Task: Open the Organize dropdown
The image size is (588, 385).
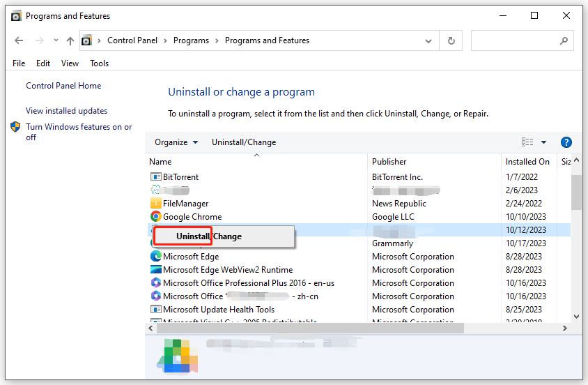Action: (x=176, y=142)
